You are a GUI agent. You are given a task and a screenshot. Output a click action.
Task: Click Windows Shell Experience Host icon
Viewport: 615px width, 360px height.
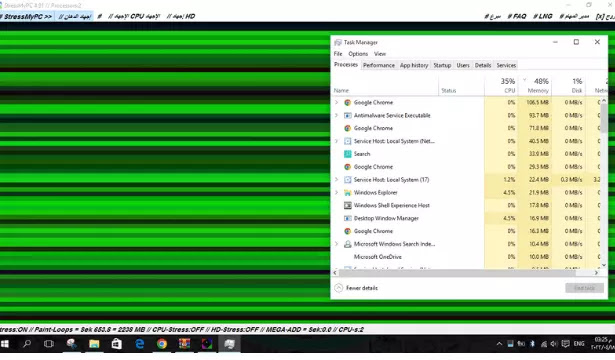[348, 205]
